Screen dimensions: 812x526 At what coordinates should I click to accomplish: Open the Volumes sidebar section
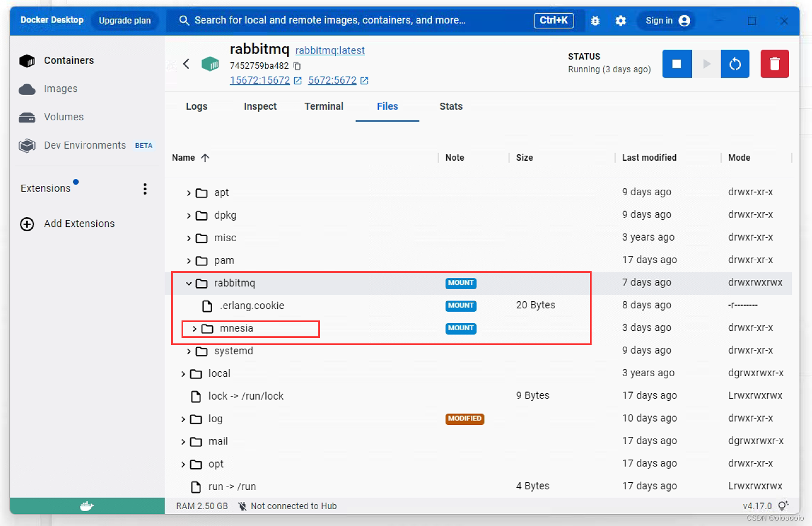click(x=63, y=116)
